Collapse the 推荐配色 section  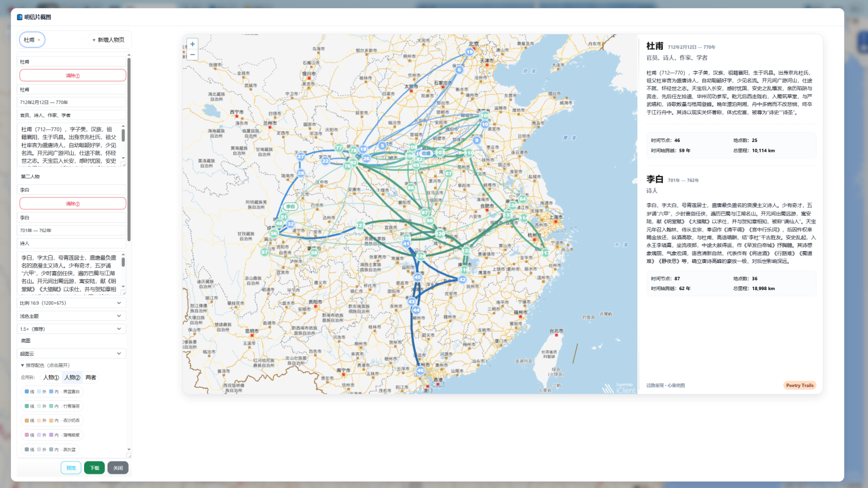[45, 365]
